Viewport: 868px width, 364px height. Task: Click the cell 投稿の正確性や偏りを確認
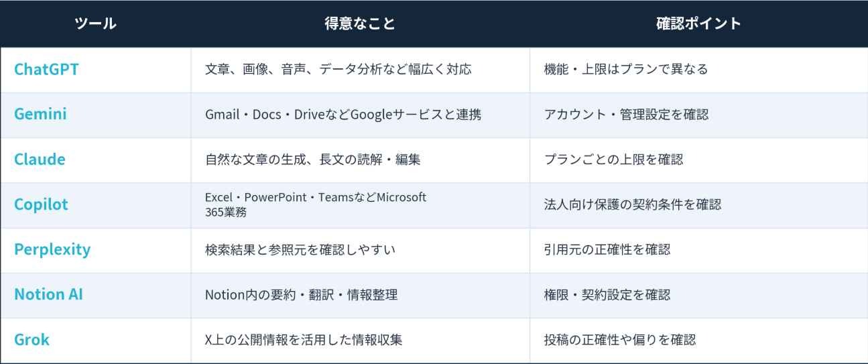(x=698, y=340)
